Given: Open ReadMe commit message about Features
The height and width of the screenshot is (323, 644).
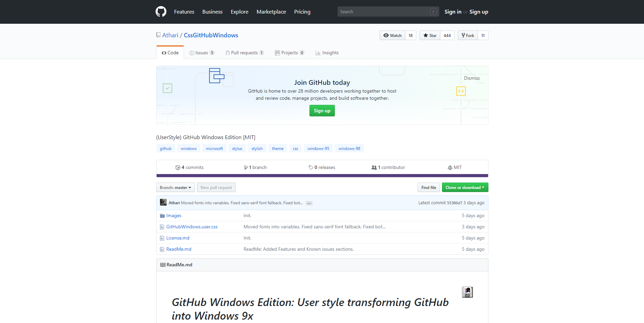Looking at the screenshot, I should (299, 249).
